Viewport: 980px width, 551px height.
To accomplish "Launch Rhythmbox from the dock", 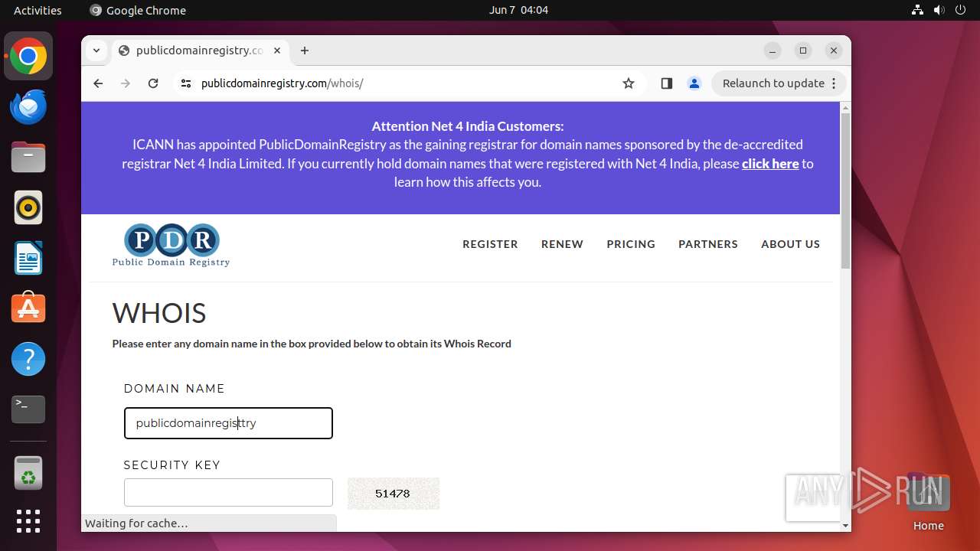I will point(28,207).
